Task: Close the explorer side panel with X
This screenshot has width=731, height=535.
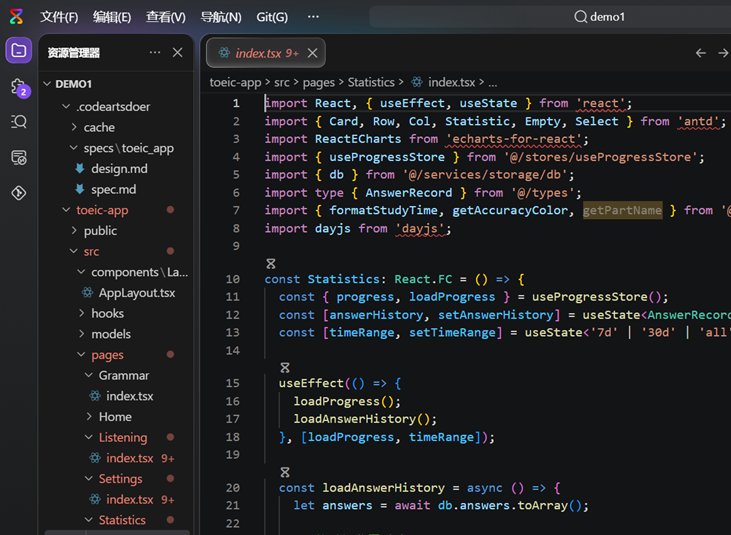Action: point(178,53)
